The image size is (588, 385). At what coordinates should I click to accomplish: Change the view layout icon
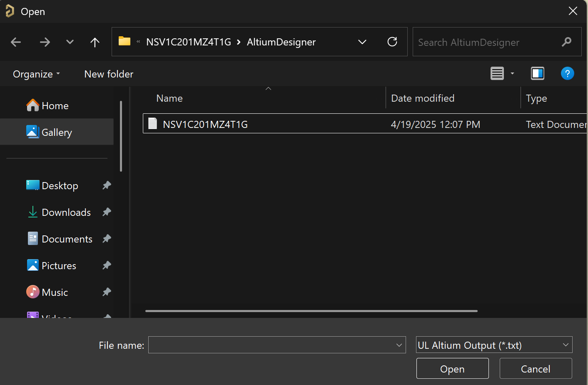[x=497, y=74]
